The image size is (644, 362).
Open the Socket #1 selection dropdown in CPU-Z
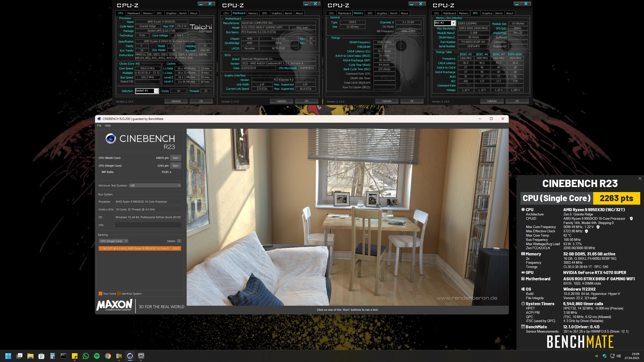[x=147, y=91]
